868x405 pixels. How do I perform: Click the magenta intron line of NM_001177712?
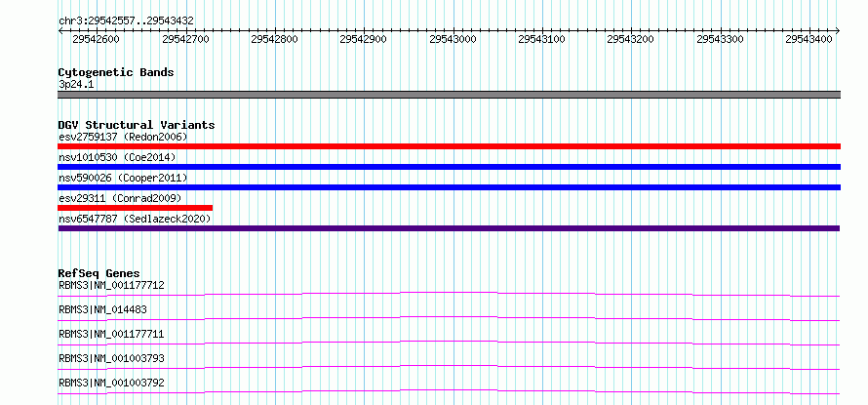tap(449, 294)
